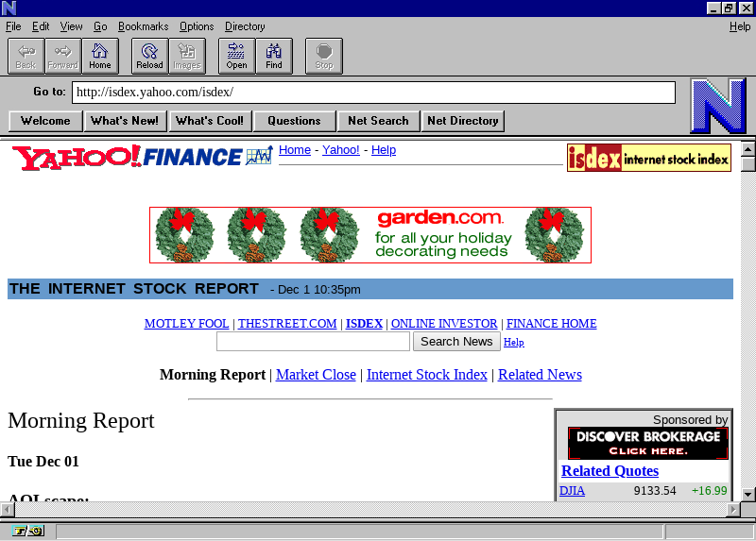Open the Bookmarks menu
756x541 pixels.
click(x=143, y=26)
